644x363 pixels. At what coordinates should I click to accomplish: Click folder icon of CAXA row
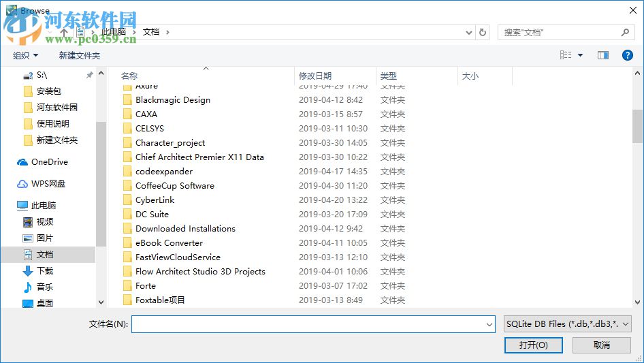128,114
